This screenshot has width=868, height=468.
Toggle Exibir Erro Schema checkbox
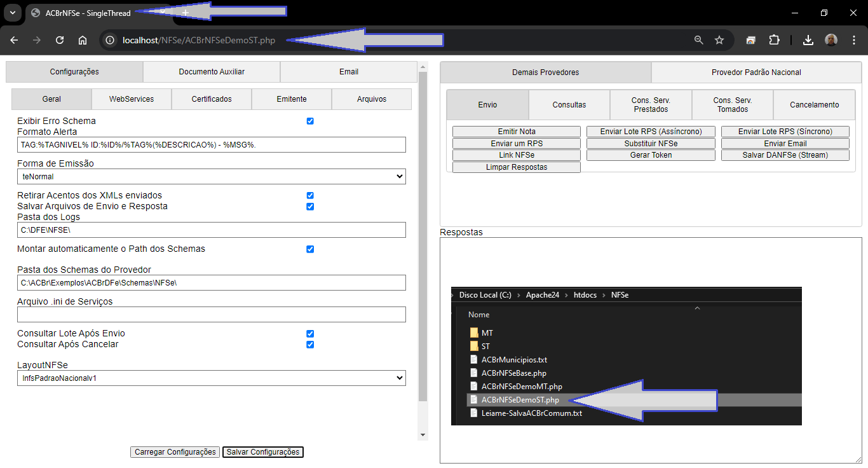(310, 121)
